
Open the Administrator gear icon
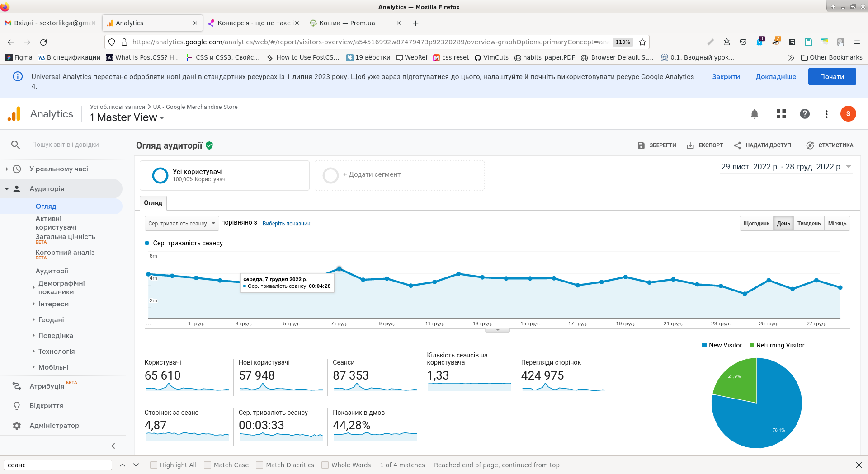click(17, 426)
